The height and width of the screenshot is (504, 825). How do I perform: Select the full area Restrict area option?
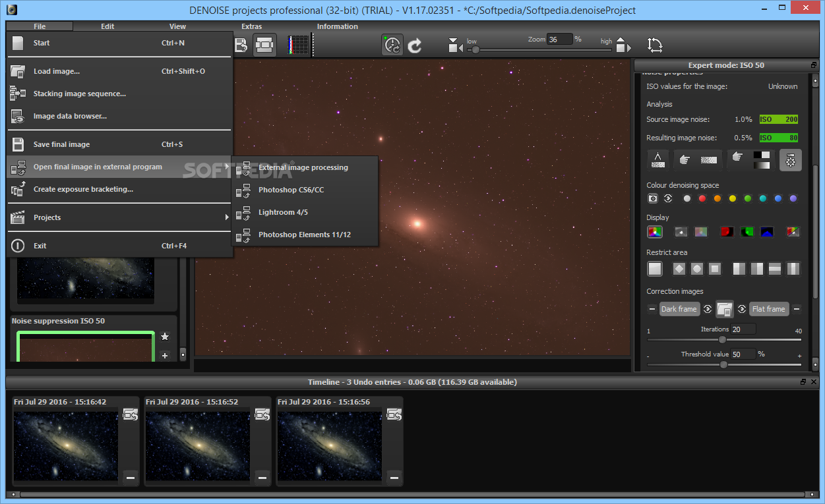[654, 268]
